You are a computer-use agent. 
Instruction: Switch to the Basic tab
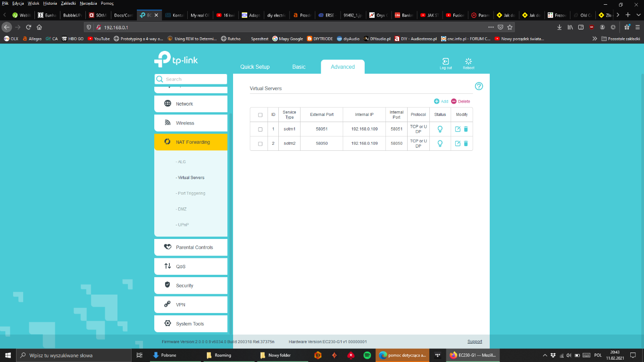(299, 67)
